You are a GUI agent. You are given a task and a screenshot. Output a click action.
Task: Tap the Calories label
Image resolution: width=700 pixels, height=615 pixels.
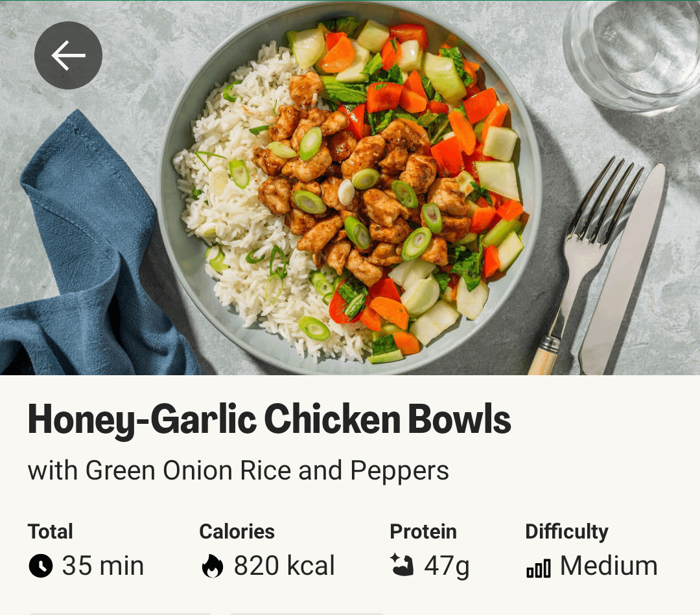click(237, 531)
